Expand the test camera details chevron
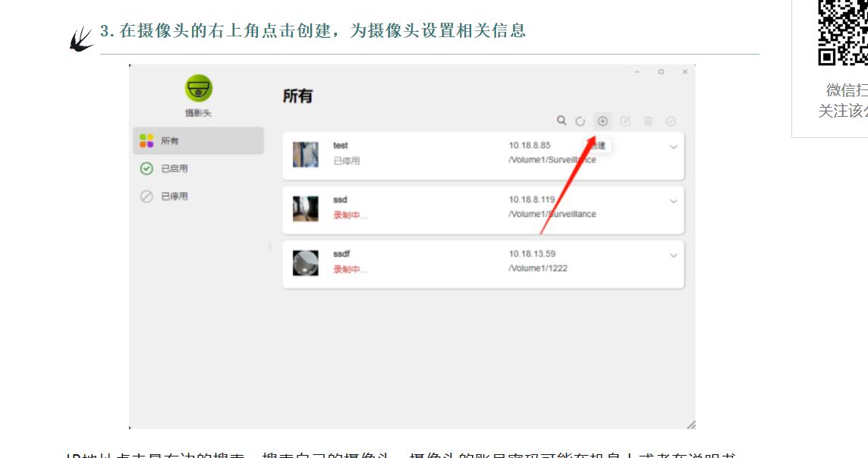Viewport: 868px width, 458px height. 673,147
